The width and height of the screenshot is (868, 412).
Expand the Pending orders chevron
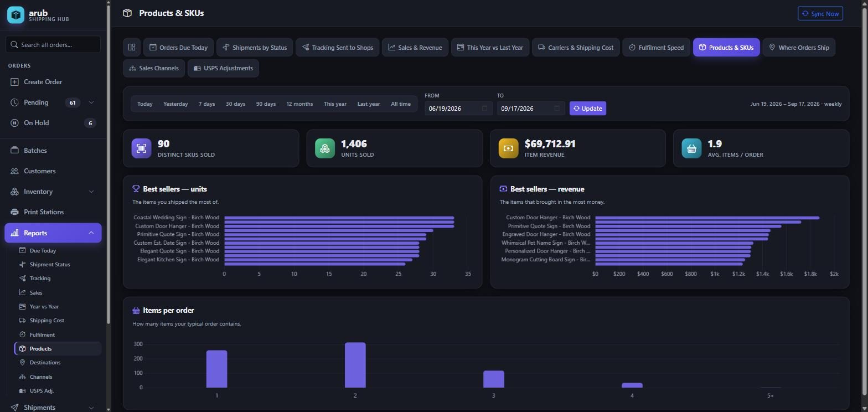click(91, 102)
